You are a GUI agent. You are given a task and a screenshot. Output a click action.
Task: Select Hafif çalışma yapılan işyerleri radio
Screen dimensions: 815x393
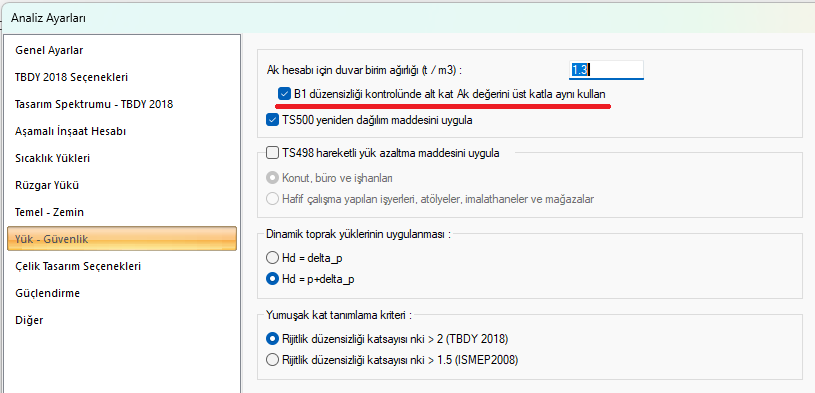coord(272,199)
